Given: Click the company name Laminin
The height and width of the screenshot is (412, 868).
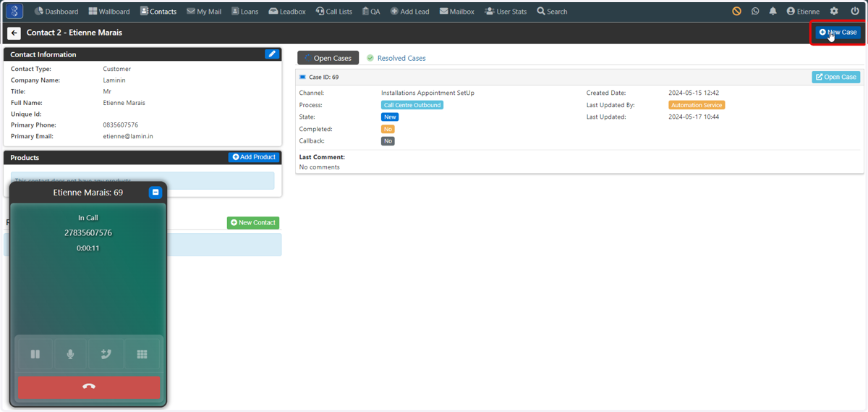Looking at the screenshot, I should pyautogui.click(x=114, y=80).
